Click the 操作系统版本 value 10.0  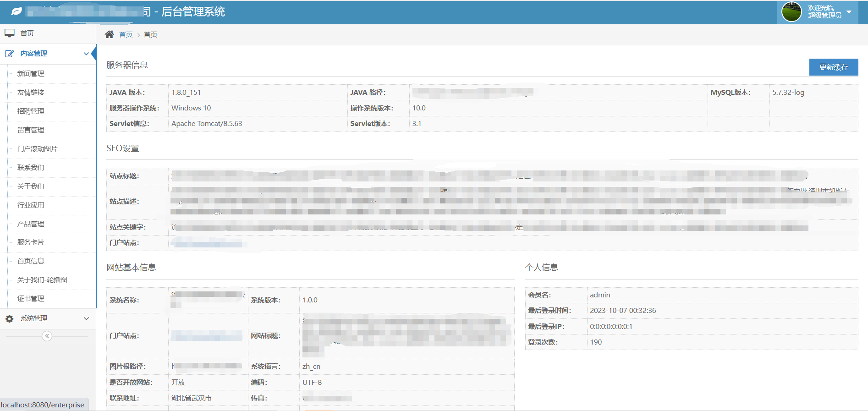[419, 108]
